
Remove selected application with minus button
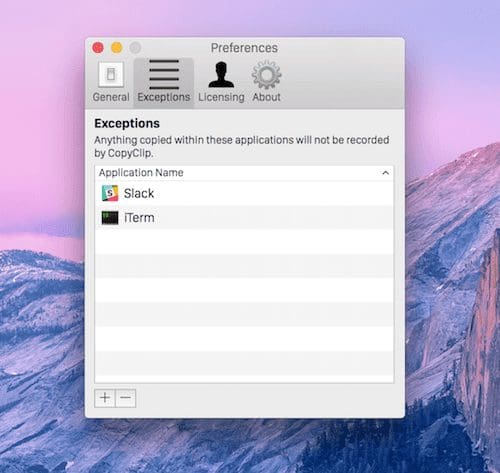126,398
